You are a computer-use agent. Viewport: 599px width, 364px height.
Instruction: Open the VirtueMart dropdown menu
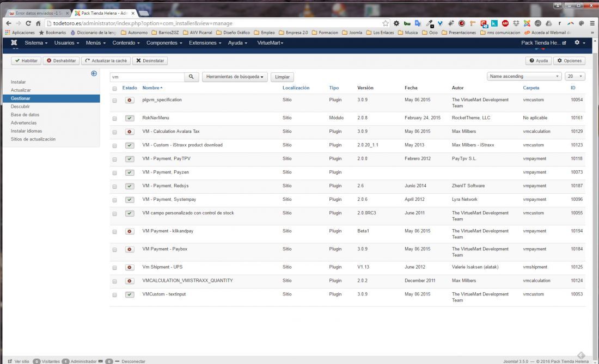[x=270, y=43]
